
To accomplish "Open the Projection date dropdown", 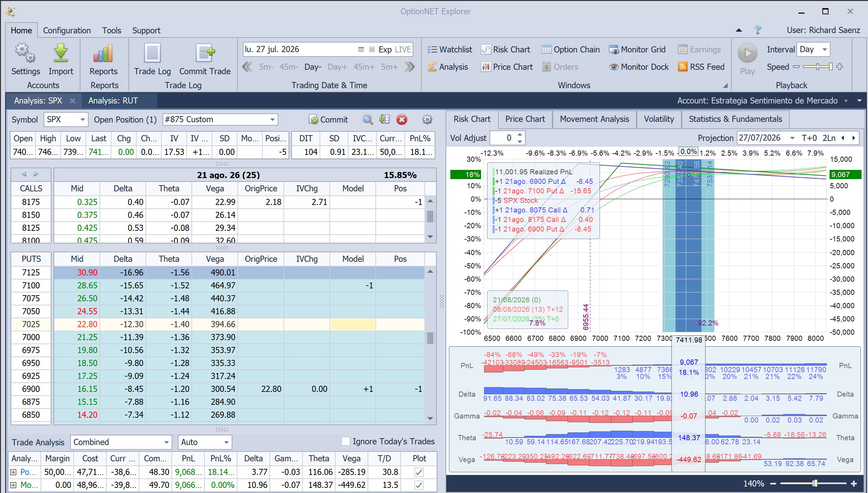I will [792, 138].
